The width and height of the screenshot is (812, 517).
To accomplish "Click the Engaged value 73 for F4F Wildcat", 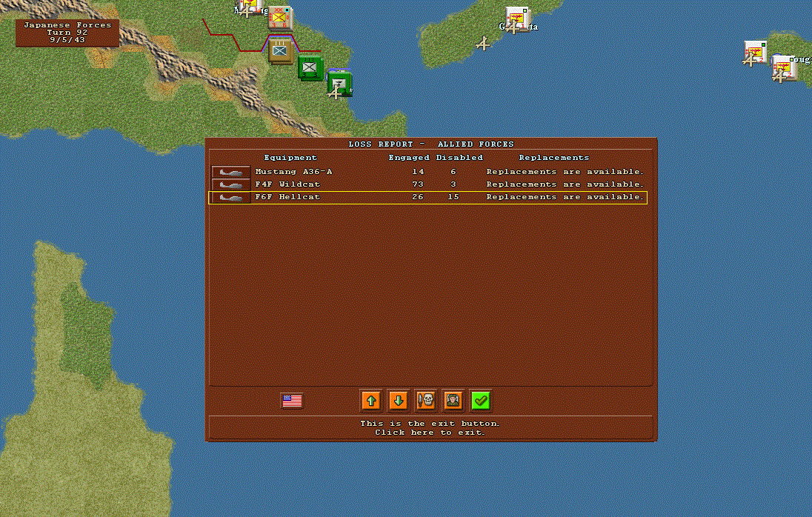I will tap(418, 184).
